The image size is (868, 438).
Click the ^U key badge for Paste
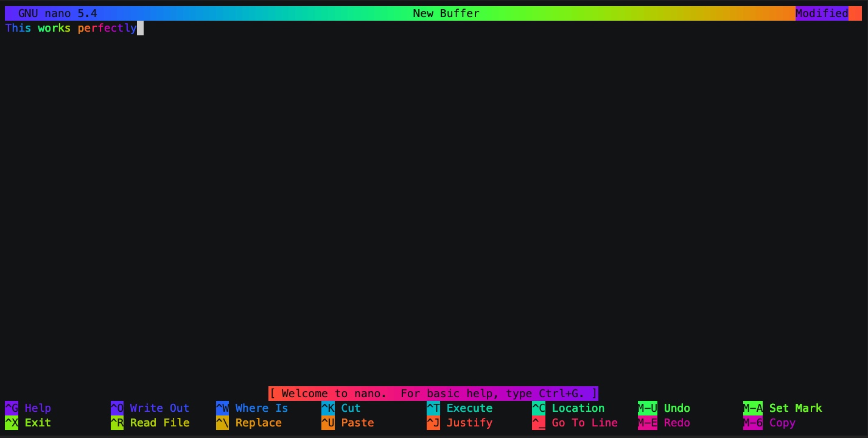click(328, 423)
